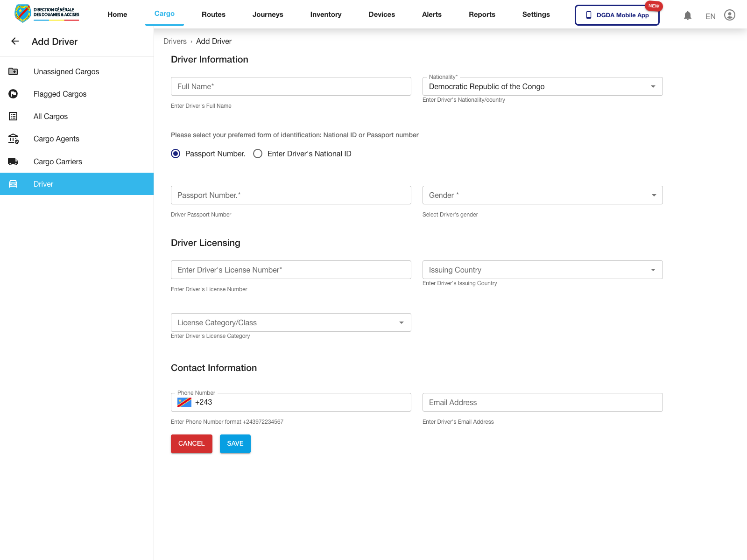This screenshot has width=747, height=560.
Task: Click the Flagged Cargos flag icon
Action: (13, 94)
